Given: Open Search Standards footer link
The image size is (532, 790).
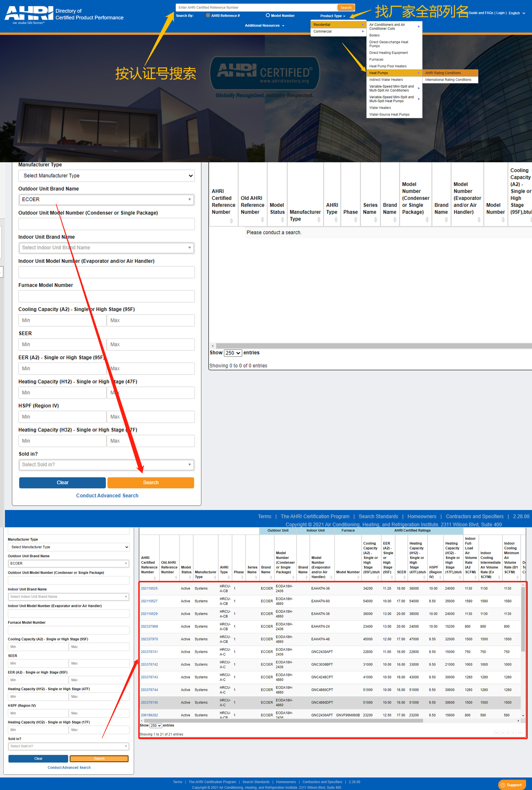Looking at the screenshot, I should click(378, 517).
